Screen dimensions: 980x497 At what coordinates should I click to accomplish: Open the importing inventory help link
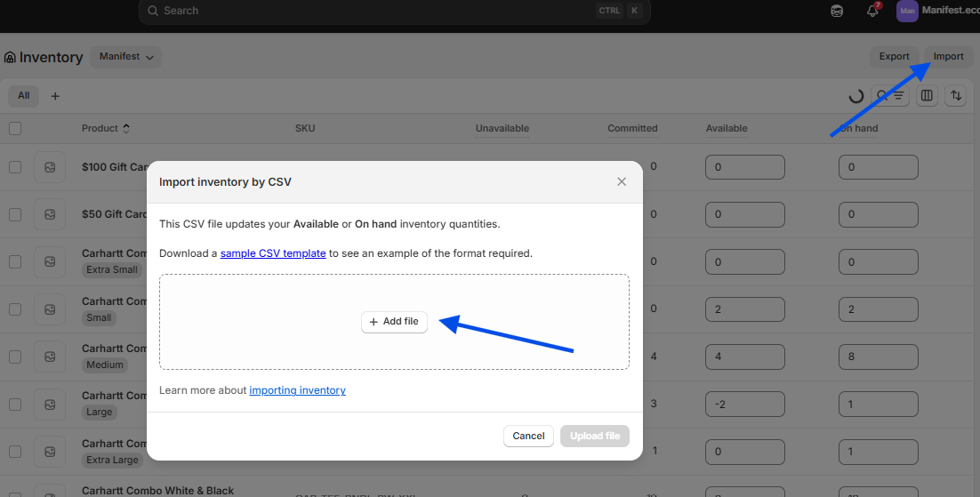297,390
